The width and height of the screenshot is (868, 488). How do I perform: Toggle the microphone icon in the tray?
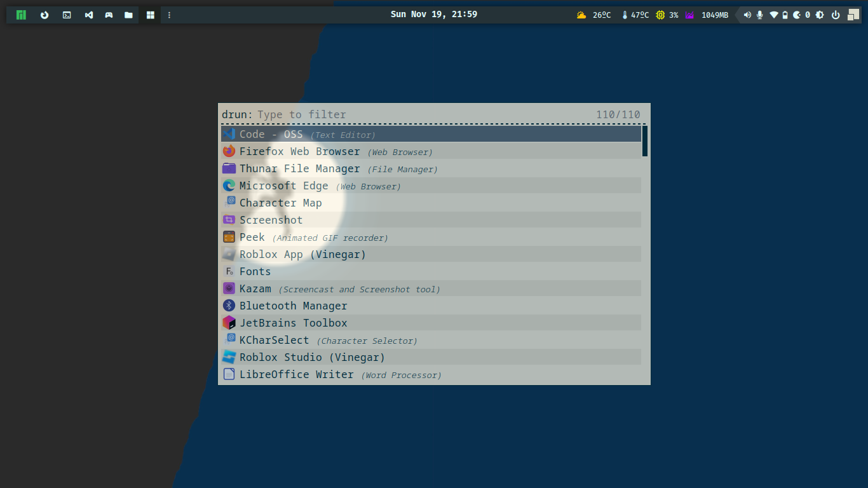(x=759, y=15)
